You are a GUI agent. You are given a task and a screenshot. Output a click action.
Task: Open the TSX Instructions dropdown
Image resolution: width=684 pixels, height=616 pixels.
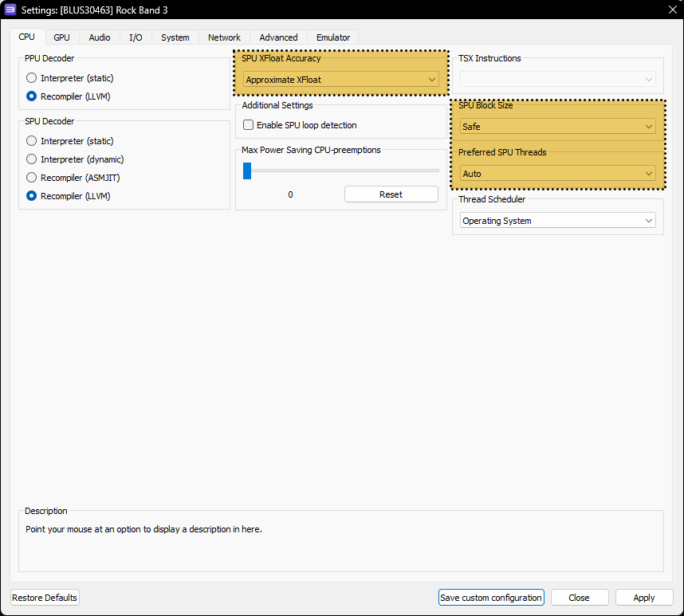point(557,80)
